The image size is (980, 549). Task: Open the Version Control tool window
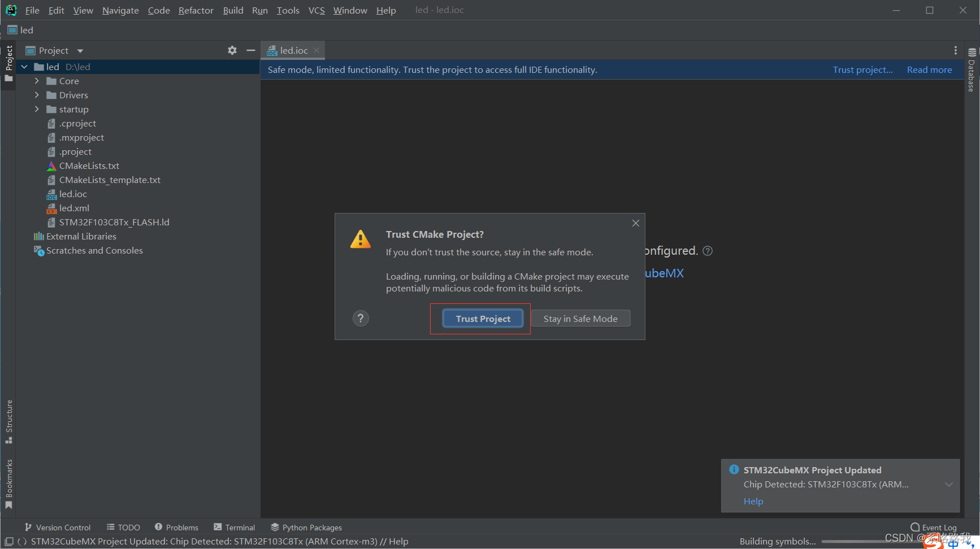click(58, 528)
